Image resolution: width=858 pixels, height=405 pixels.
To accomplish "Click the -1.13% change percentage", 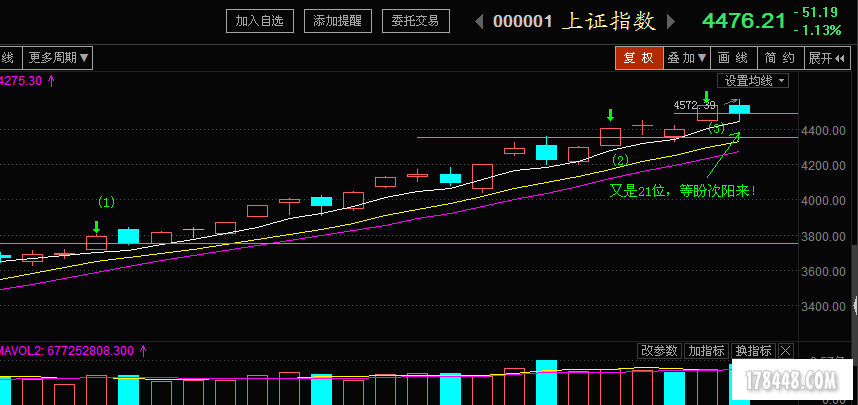I will point(818,31).
